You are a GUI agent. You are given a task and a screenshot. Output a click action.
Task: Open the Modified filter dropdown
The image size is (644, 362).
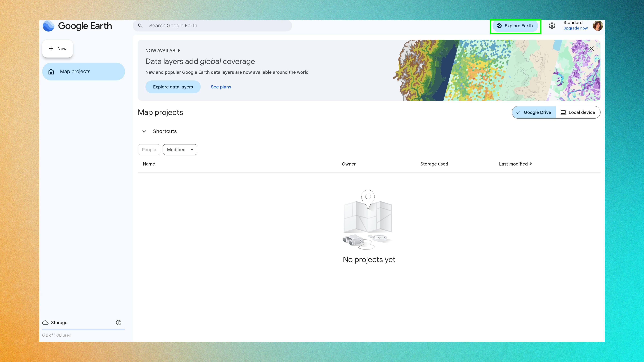pos(180,150)
